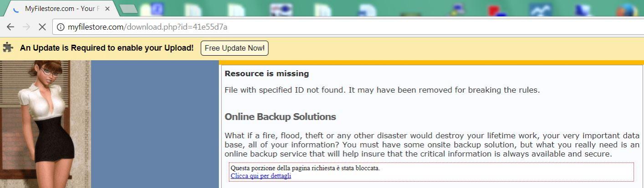This screenshot has height=188, width=644.
Task: Go back with the browser back arrow
Action: pos(10,27)
